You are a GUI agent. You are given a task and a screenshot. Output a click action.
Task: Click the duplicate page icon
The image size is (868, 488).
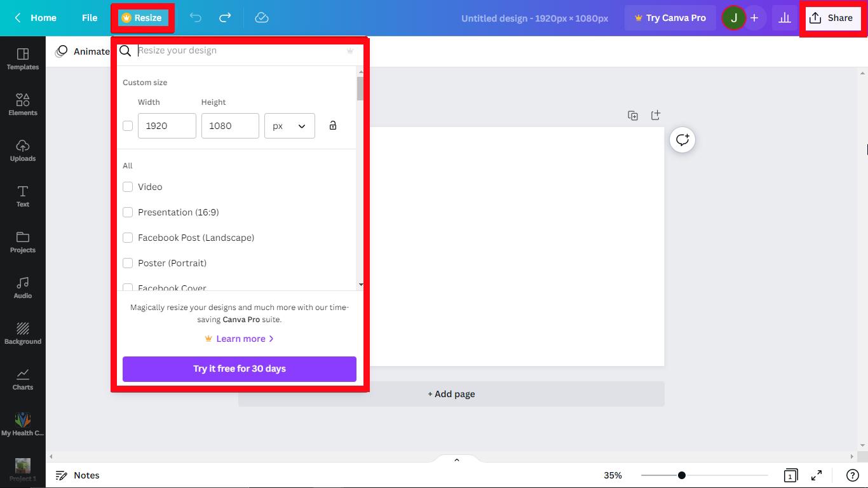pyautogui.click(x=633, y=115)
